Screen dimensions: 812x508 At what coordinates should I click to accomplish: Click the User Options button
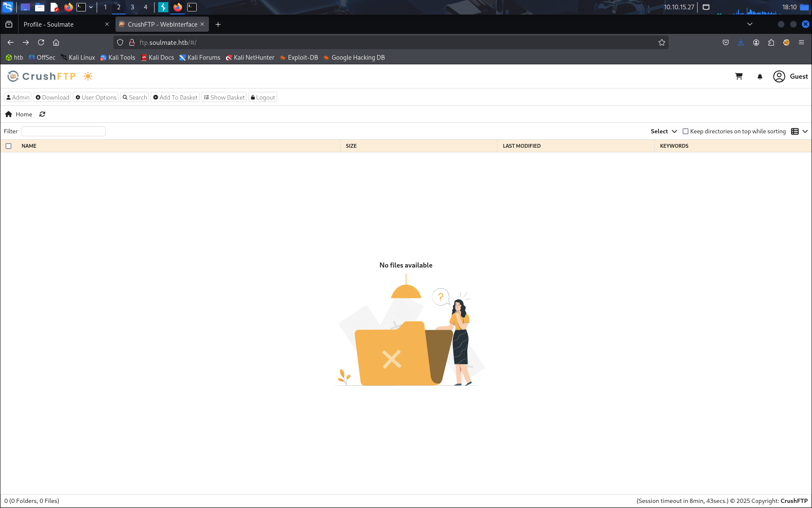[96, 97]
